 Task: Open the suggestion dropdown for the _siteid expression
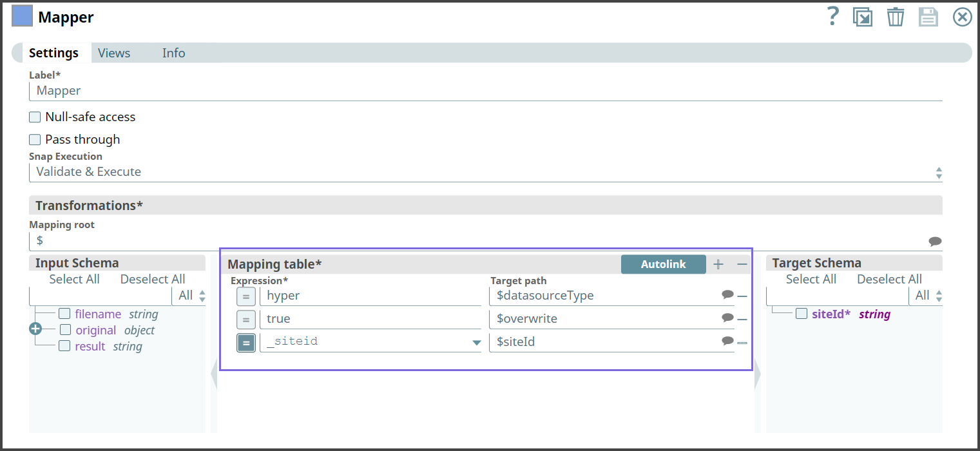tap(476, 342)
